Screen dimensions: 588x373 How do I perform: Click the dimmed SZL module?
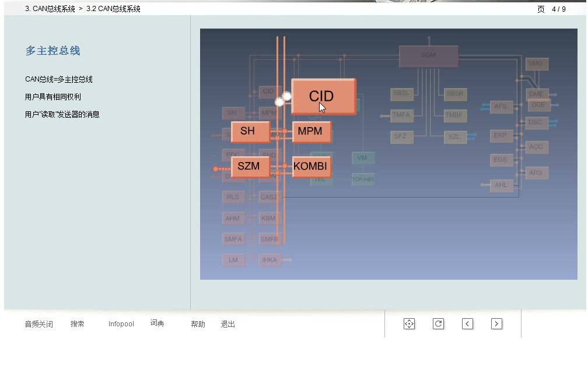coord(455,137)
